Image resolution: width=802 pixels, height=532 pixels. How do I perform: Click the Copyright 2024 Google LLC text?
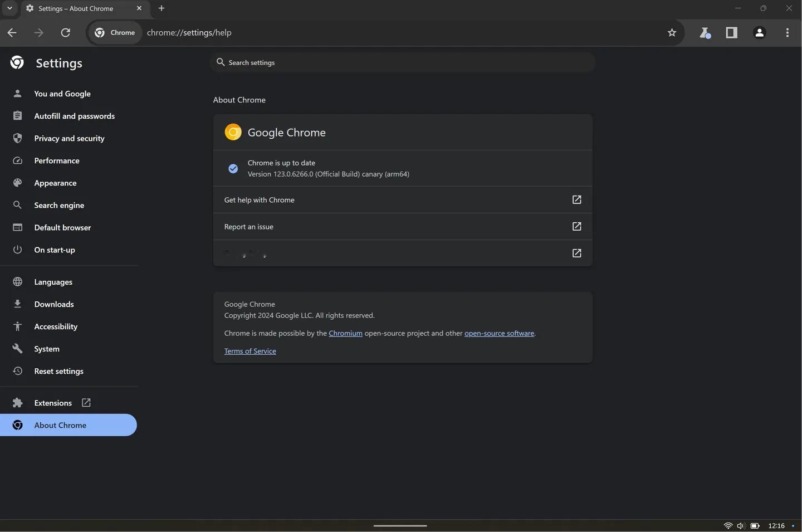coord(299,315)
